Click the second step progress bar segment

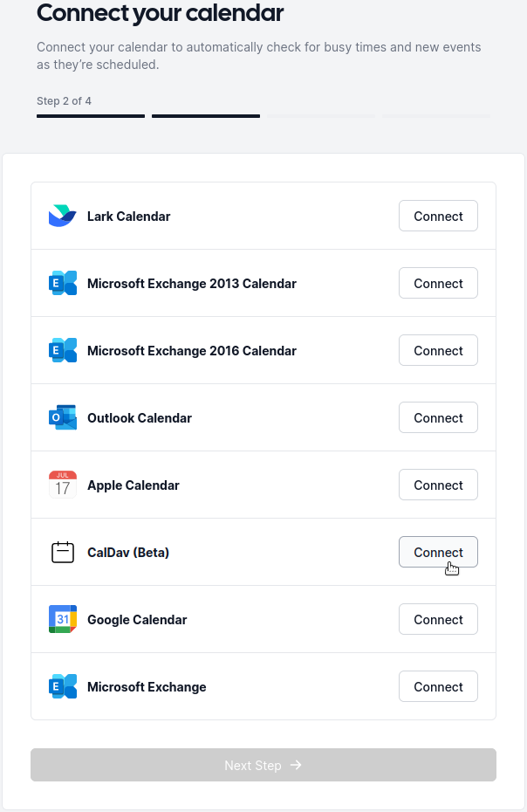206,115
